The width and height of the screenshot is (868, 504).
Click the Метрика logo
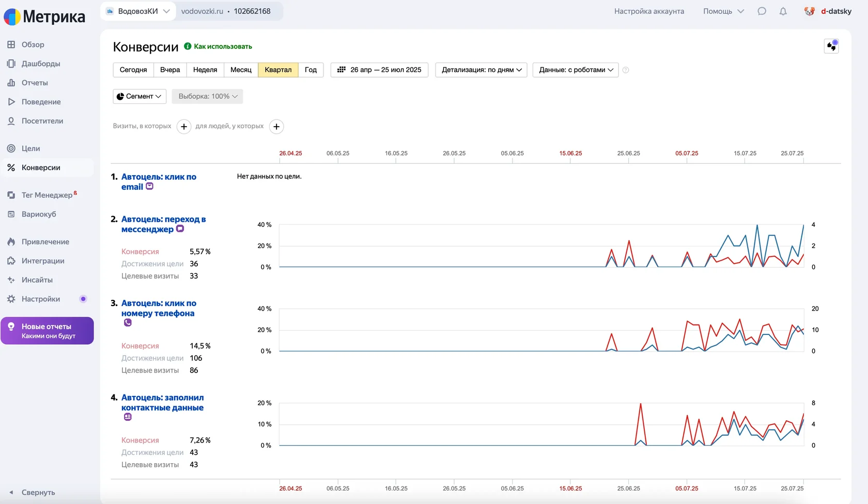pos(44,17)
